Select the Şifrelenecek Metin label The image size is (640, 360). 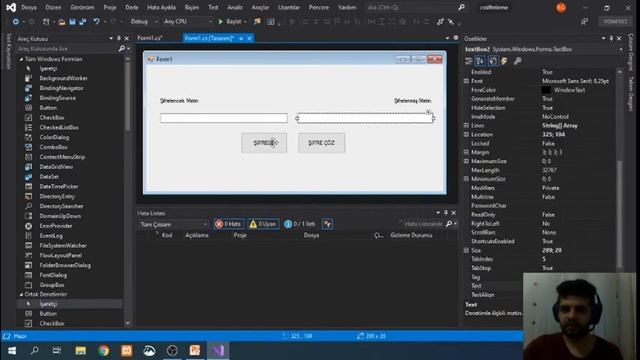pos(179,100)
